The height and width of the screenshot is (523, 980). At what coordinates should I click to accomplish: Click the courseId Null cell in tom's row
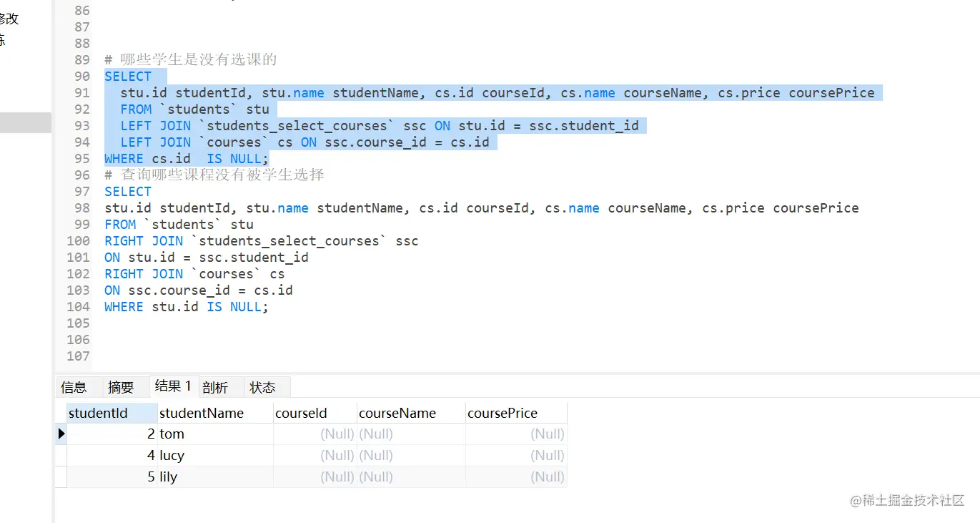[315, 434]
